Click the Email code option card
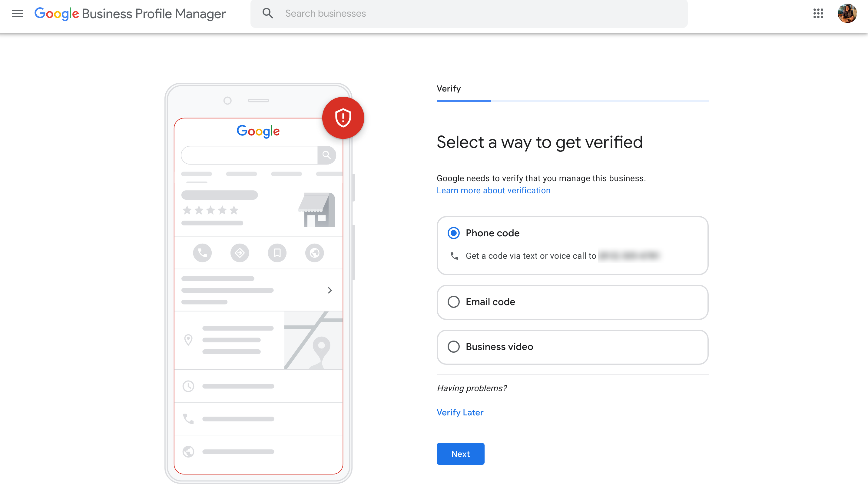868x486 pixels. (572, 302)
